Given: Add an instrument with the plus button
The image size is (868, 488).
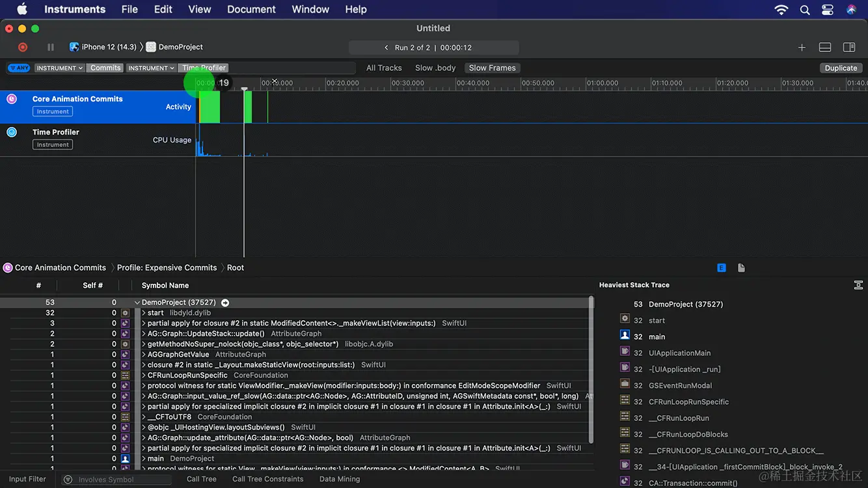Looking at the screenshot, I should click(802, 47).
